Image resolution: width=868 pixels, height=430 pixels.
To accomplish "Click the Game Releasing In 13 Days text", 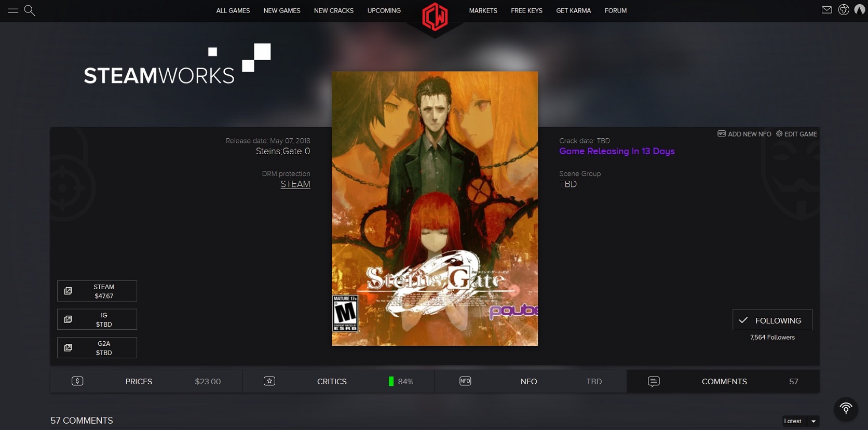I will pyautogui.click(x=617, y=151).
